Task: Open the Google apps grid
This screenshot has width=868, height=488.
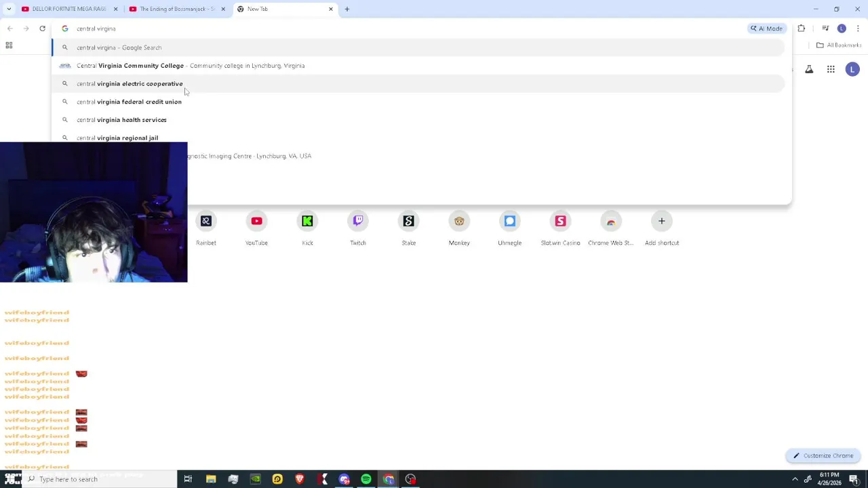Action: [831, 69]
